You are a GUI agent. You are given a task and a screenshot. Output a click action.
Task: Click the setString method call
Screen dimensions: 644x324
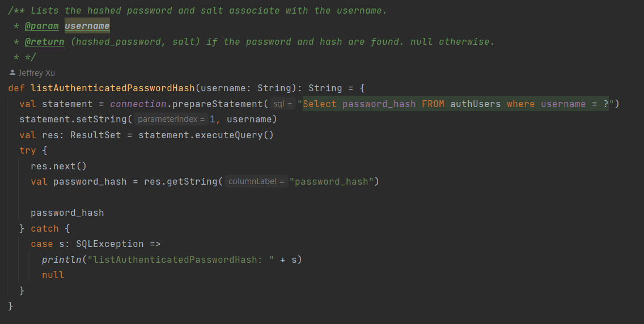click(107, 120)
